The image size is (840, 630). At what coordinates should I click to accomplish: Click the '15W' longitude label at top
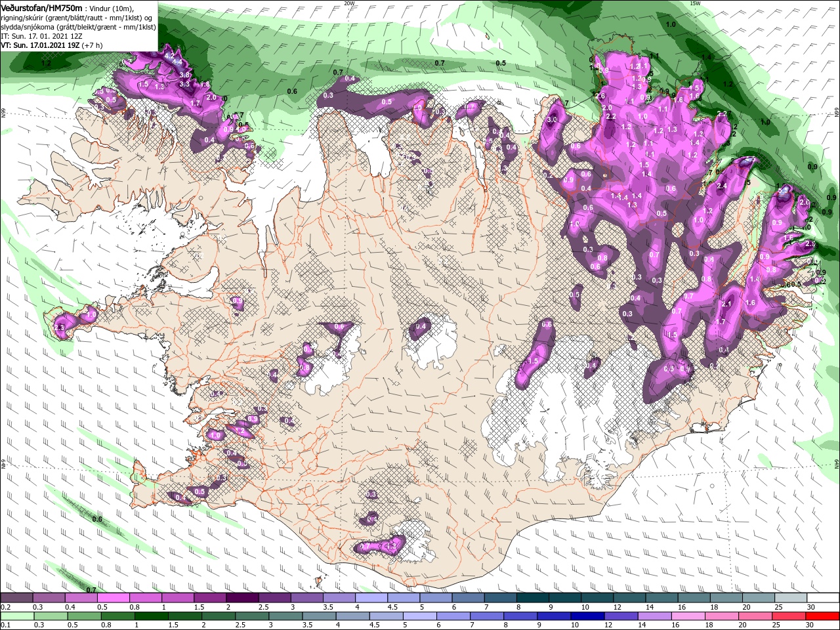(x=696, y=3)
